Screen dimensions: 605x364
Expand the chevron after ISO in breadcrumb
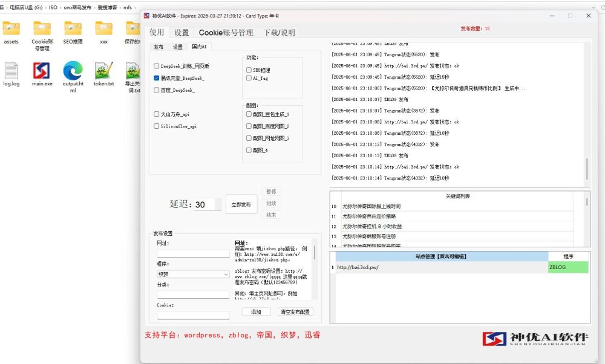point(60,7)
